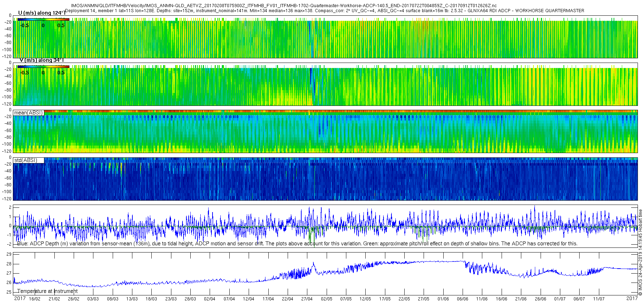This screenshot has height=304, width=644.
Task: Click the U velocity panel colorbar
Action: click(x=43, y=19)
